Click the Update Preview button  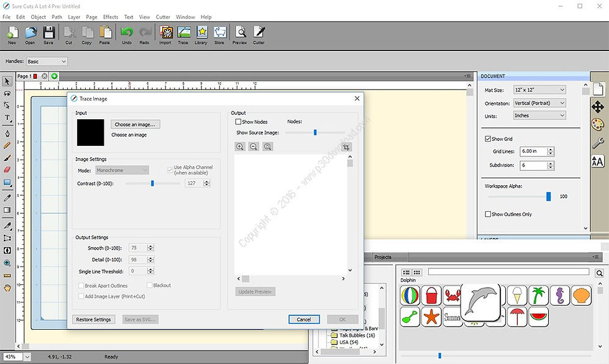(255, 291)
